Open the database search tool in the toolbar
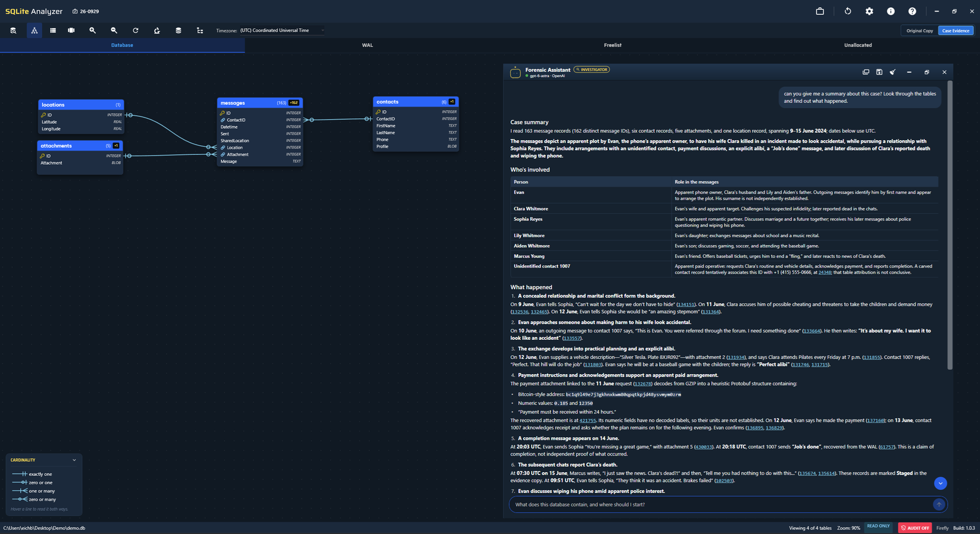Image resolution: width=980 pixels, height=534 pixels. click(x=13, y=31)
